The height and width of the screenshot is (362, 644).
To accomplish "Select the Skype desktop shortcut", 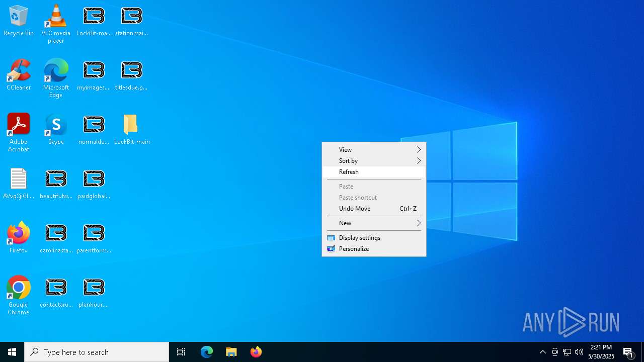I will click(56, 130).
